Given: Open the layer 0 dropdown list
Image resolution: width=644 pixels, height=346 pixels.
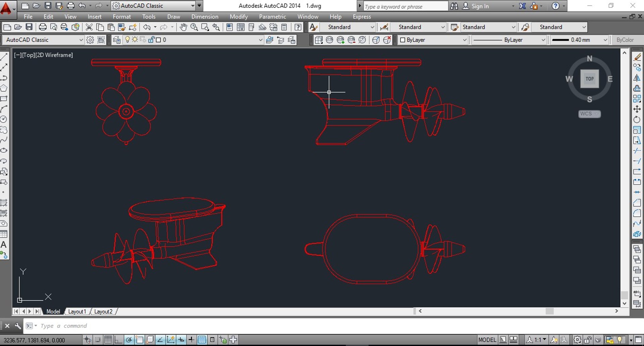Looking at the screenshot, I should (x=261, y=40).
